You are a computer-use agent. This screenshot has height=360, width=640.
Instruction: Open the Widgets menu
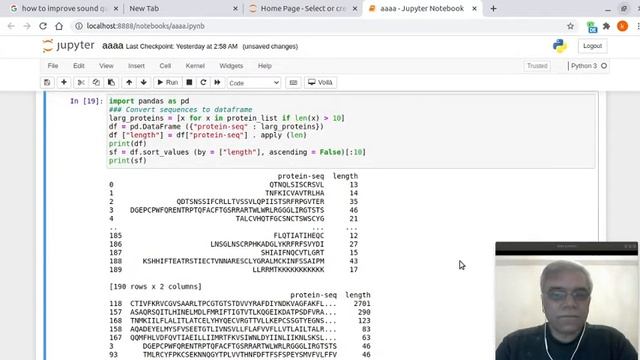point(231,66)
